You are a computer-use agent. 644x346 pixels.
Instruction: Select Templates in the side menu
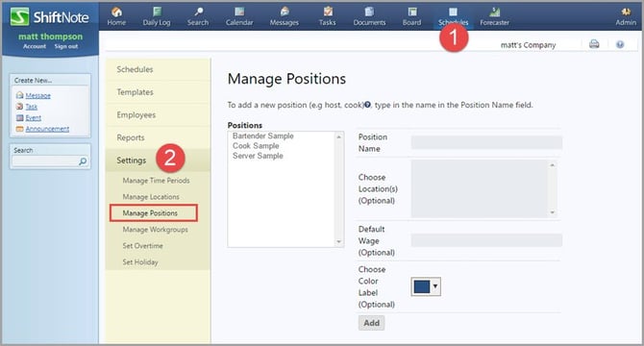tap(158, 92)
